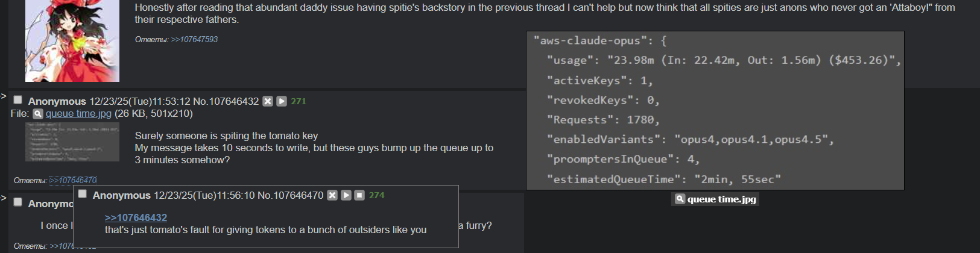Click the enlarged aws-claude-opus JSON preview image
Image resolution: width=980 pixels, height=253 pixels.
715,110
